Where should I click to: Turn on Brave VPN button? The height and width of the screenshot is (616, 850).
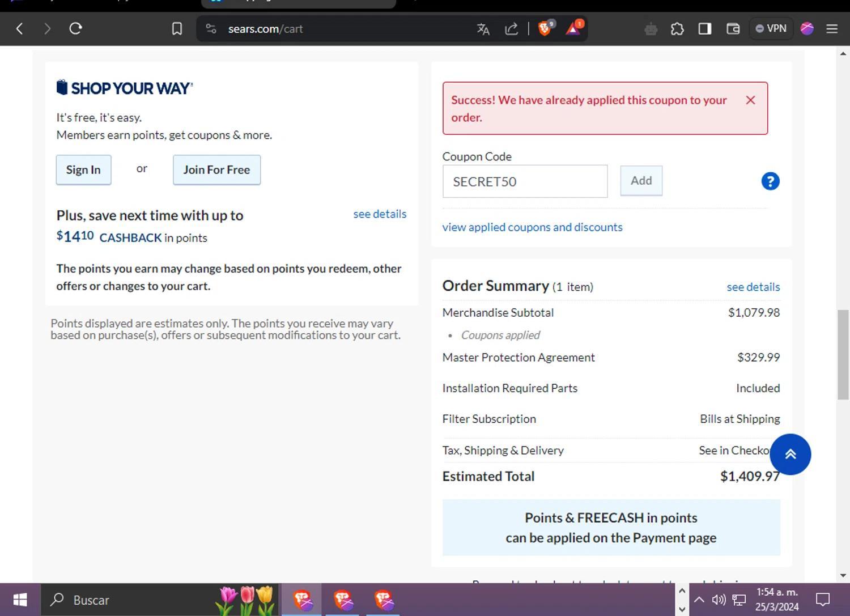pos(771,28)
